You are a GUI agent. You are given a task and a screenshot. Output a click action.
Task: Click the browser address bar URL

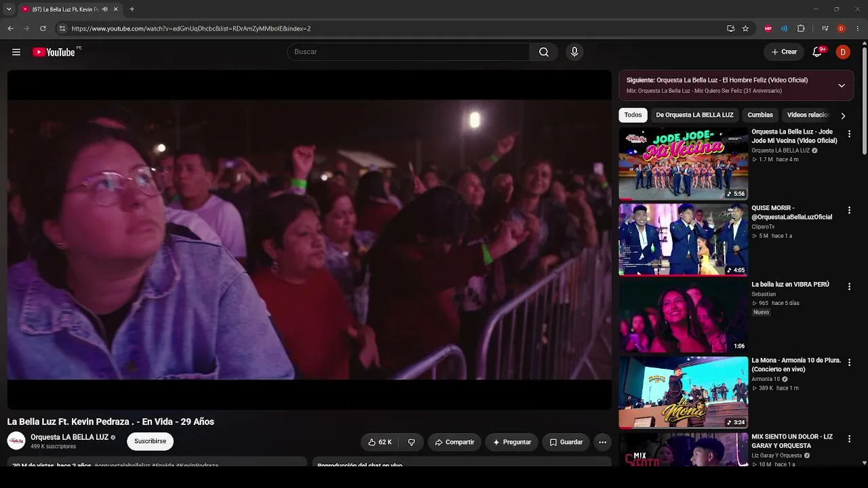pos(191,28)
